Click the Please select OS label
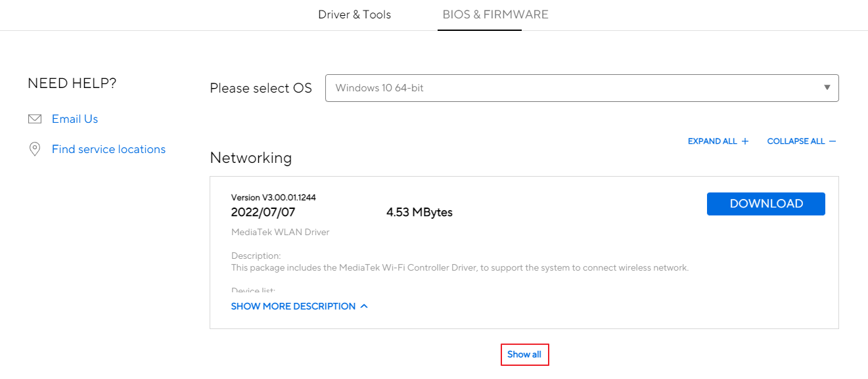 [x=261, y=88]
